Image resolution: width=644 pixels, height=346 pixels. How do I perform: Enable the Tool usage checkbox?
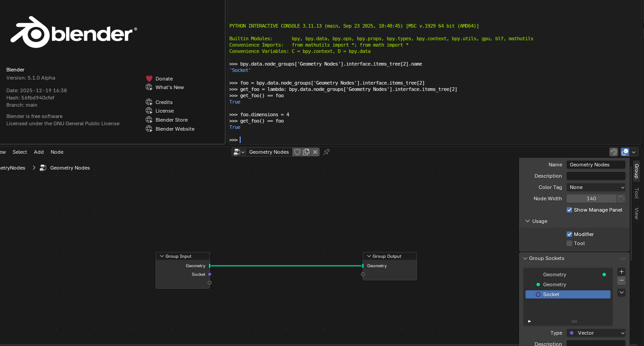coord(569,243)
